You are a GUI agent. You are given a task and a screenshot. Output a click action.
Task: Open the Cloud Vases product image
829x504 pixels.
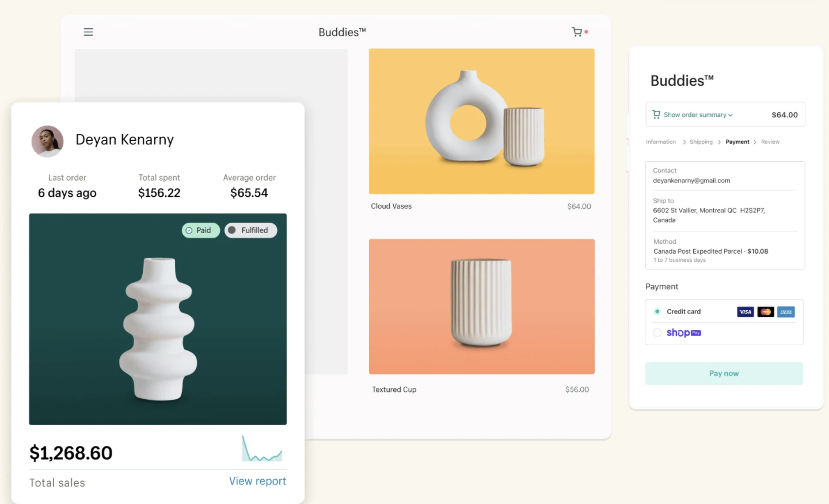[x=482, y=121]
